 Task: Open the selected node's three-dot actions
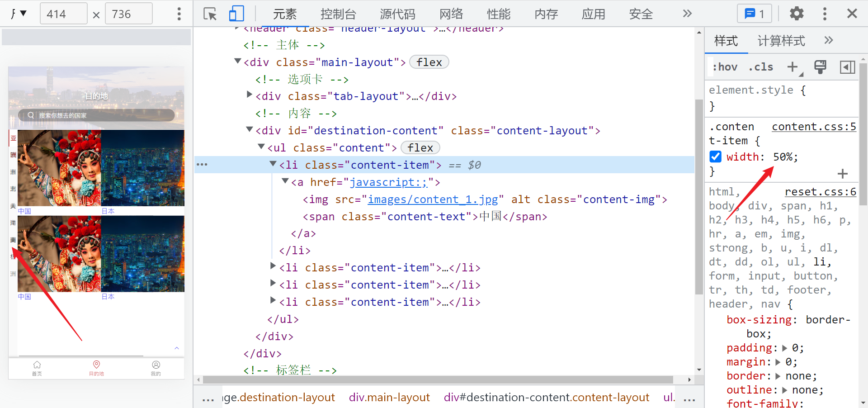(202, 165)
